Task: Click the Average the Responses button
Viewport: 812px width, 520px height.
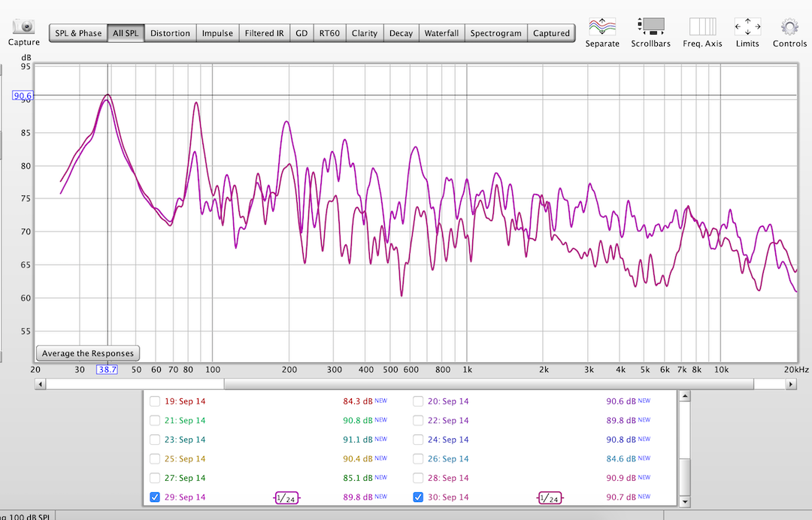Action: pyautogui.click(x=88, y=353)
